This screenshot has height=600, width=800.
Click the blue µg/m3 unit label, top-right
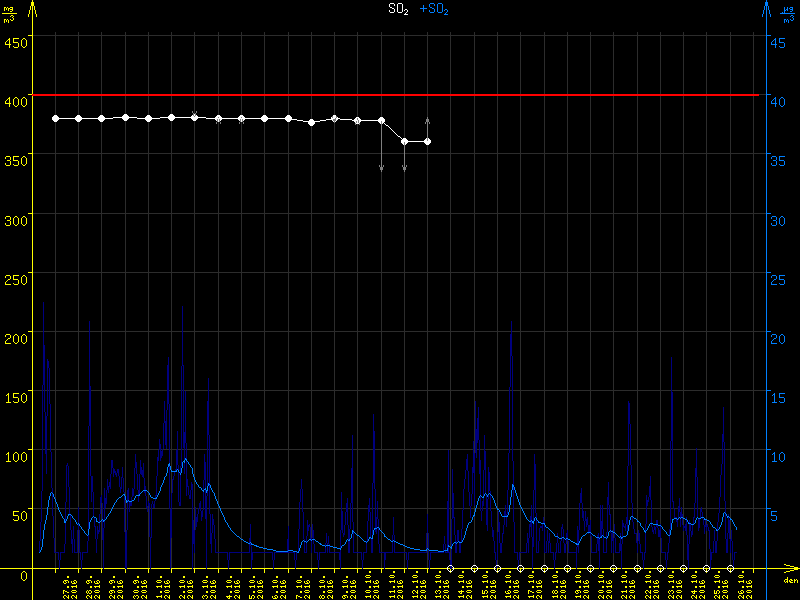pyautogui.click(x=790, y=13)
